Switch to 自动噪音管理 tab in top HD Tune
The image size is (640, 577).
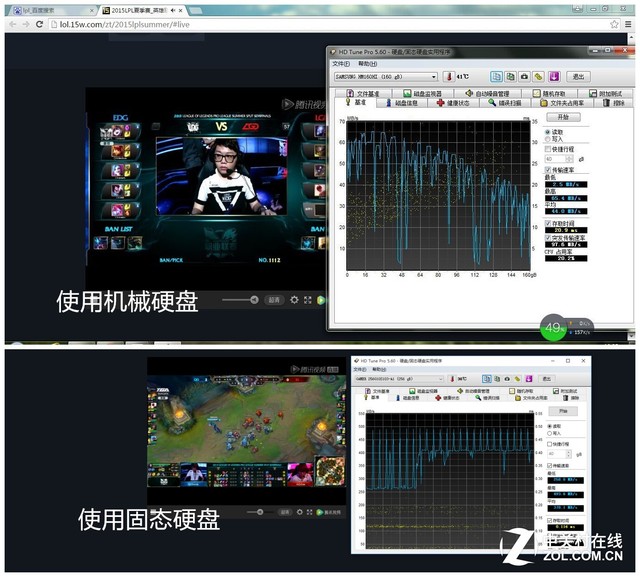[487, 93]
